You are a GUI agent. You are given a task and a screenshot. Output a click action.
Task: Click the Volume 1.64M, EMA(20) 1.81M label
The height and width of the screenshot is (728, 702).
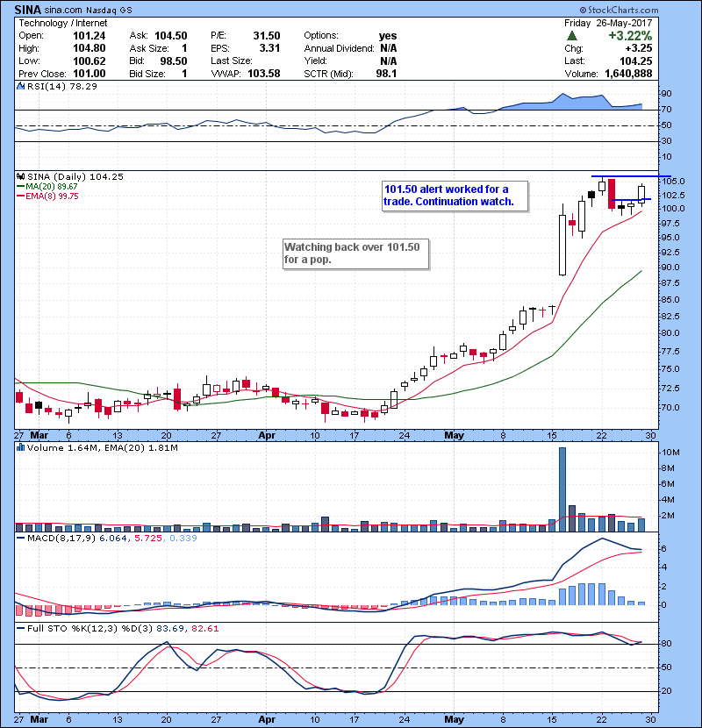(102, 448)
